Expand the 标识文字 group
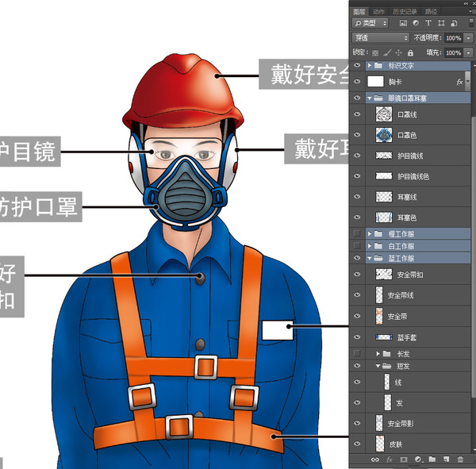This screenshot has width=476, height=469. coord(370,65)
